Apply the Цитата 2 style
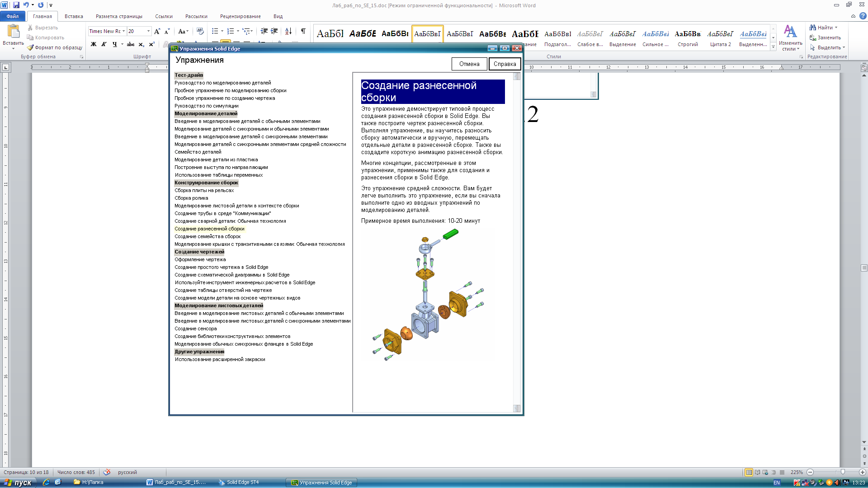The height and width of the screenshot is (488, 868). pos(720,37)
